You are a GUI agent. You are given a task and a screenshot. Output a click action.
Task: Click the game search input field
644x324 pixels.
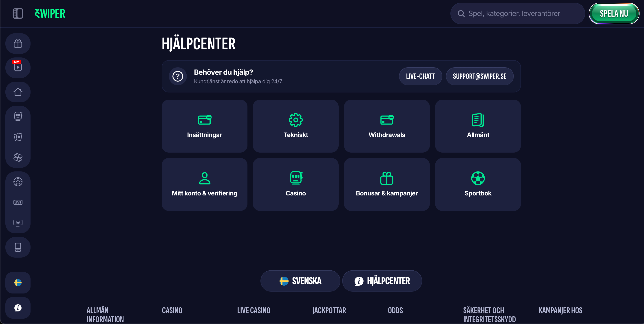[518, 13]
